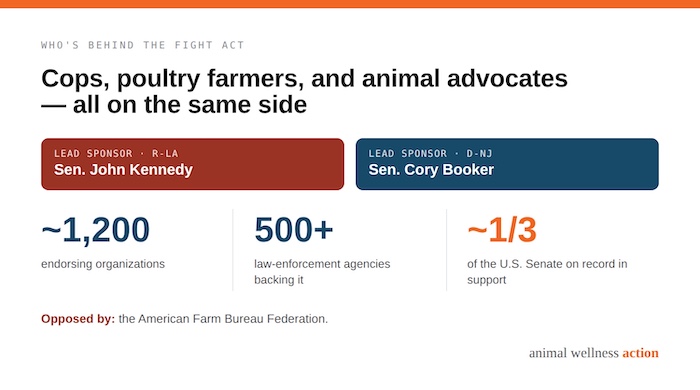Click the animal wellness action logo
The image size is (700, 390).
click(594, 353)
